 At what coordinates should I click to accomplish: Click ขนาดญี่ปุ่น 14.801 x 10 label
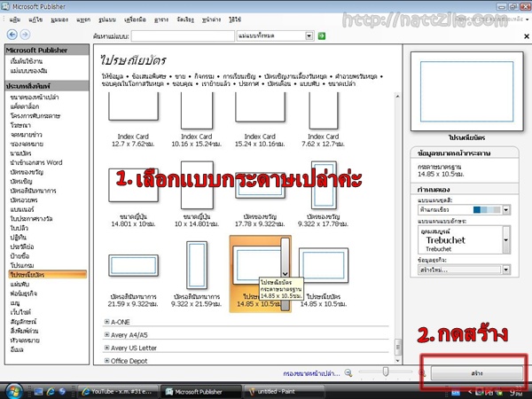click(133, 220)
